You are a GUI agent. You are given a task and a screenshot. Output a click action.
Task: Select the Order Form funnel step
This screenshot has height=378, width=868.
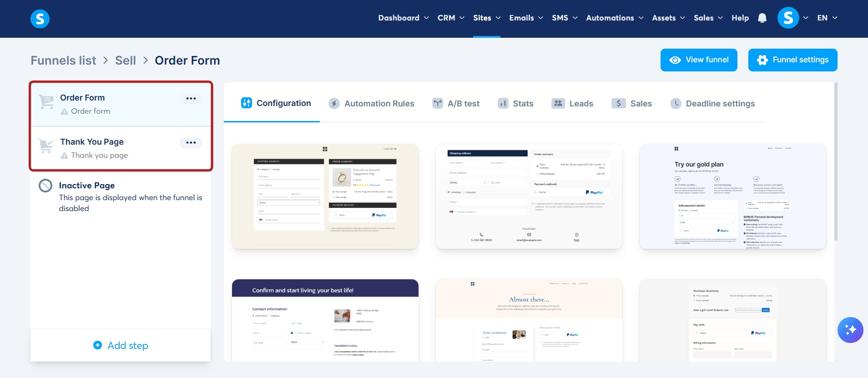pyautogui.click(x=121, y=104)
